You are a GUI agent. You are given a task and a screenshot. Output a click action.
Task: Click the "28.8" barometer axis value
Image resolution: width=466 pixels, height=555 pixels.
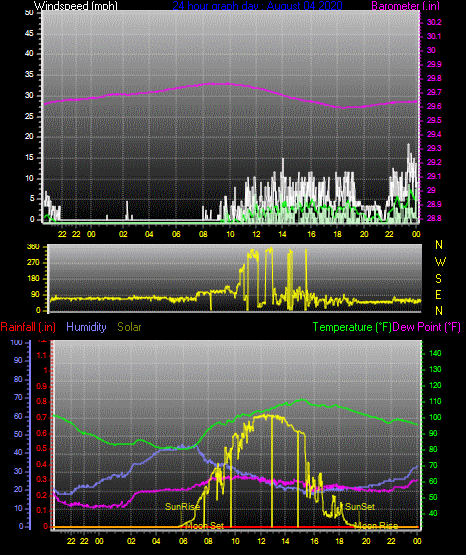pyautogui.click(x=434, y=218)
